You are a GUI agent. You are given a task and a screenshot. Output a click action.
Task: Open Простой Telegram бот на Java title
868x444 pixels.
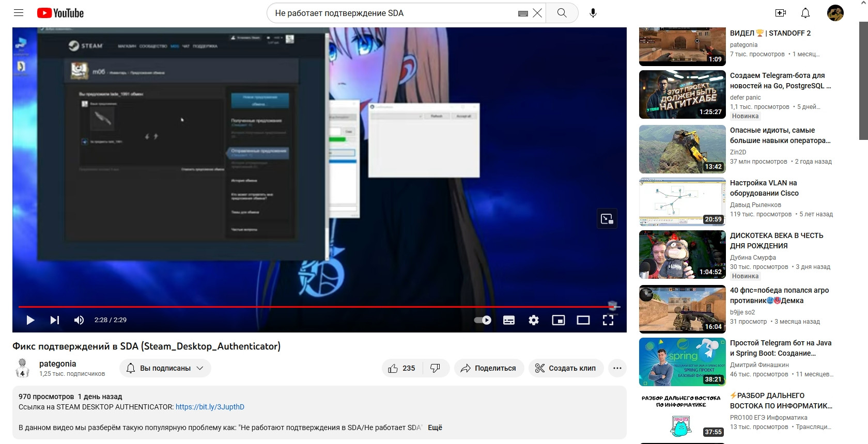pos(781,348)
